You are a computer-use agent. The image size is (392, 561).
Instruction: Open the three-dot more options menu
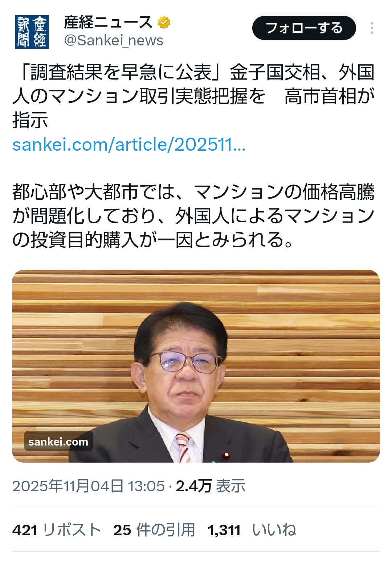pos(372,28)
